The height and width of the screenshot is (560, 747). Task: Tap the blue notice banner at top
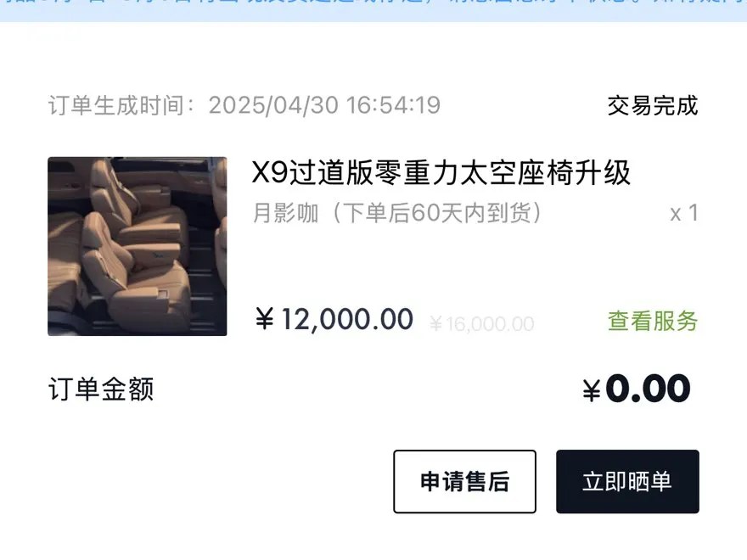pos(373,10)
